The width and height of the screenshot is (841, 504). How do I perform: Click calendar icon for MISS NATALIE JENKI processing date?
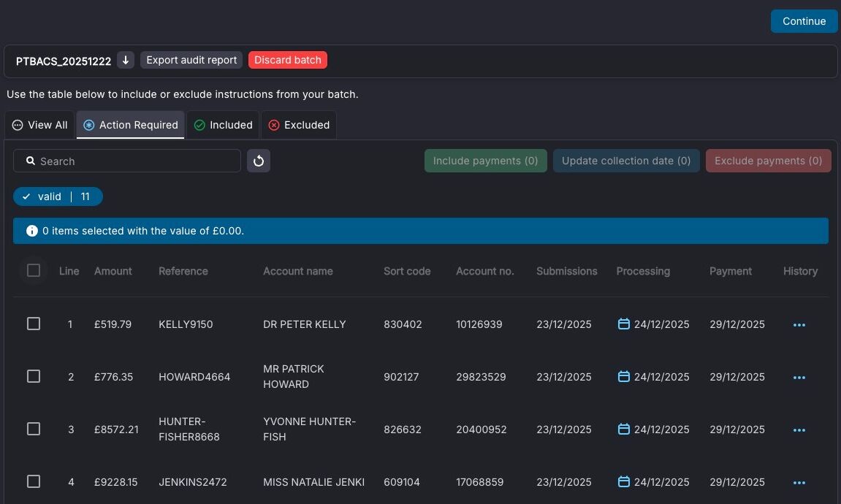(x=624, y=481)
